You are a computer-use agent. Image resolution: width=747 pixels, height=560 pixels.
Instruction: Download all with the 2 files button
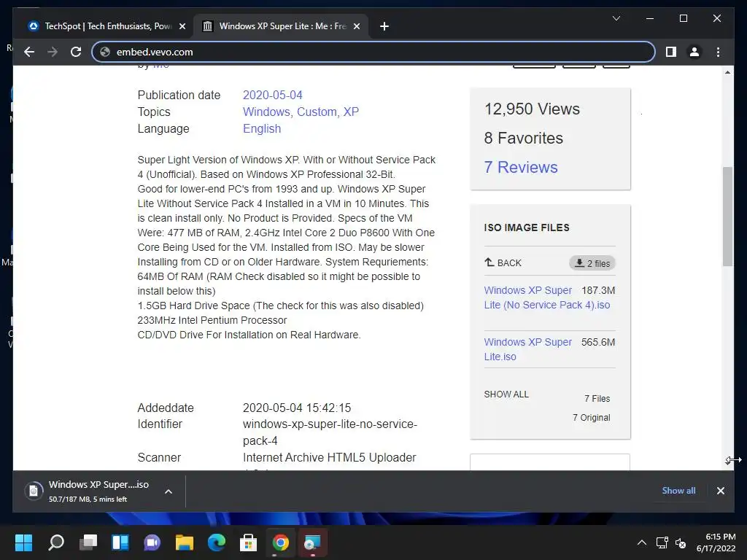[592, 263]
